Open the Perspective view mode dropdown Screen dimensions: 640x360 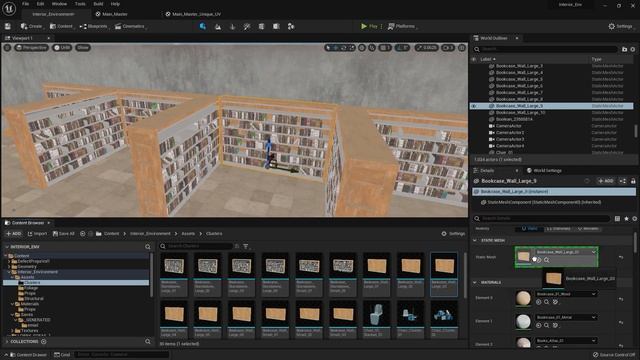31,48
